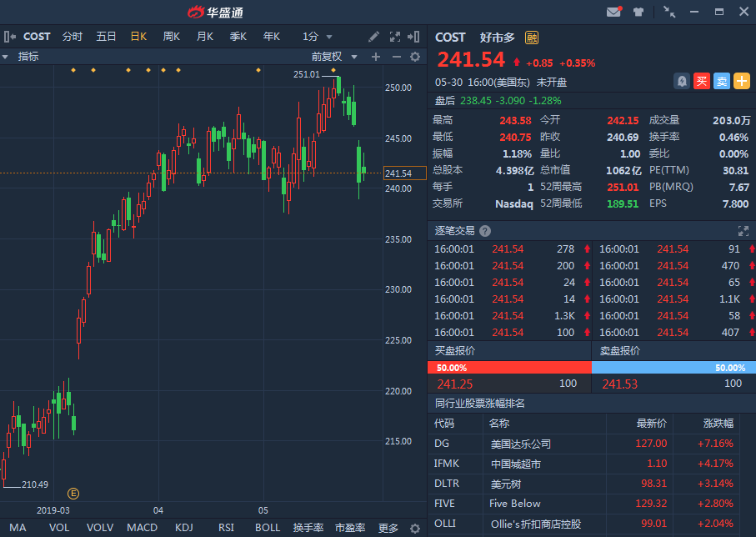
Task: Open indicator settings gear at bottom
Action: pyautogui.click(x=414, y=529)
